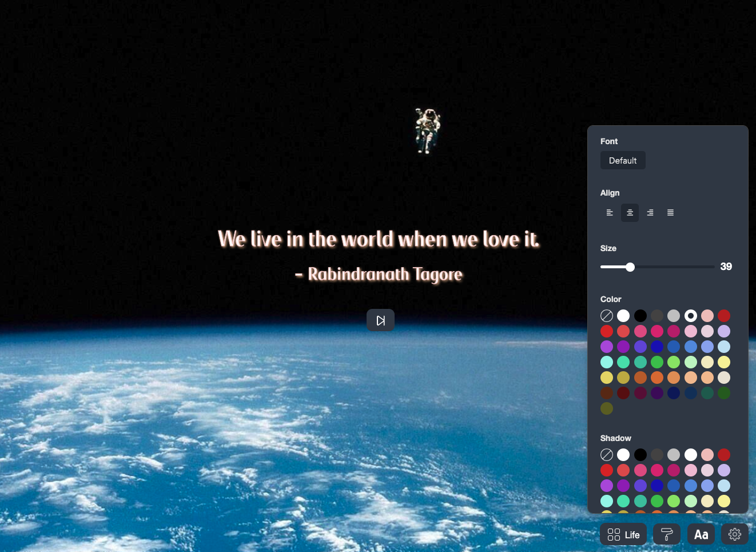Align text to the left
Viewport: 756px width, 552px height.
point(610,213)
